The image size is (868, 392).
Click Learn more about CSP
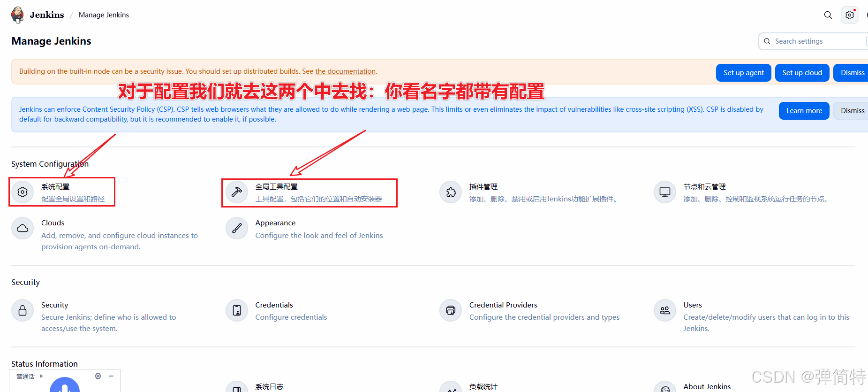804,111
